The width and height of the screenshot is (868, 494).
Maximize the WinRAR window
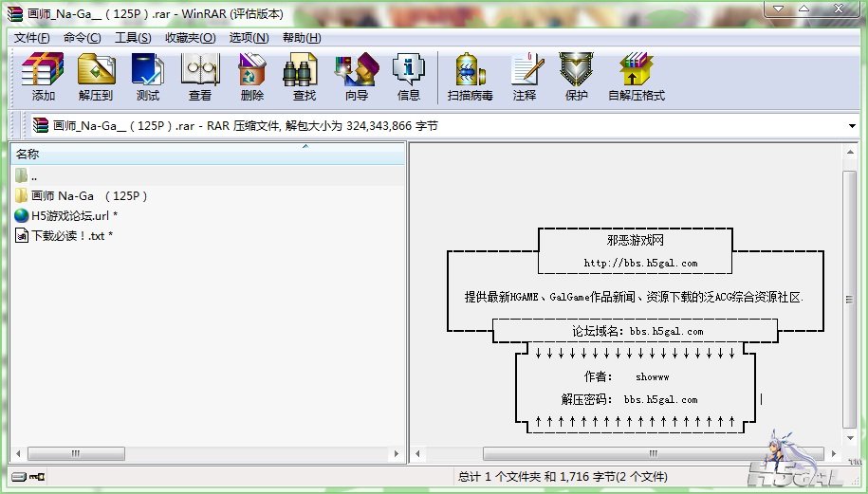tap(803, 9)
